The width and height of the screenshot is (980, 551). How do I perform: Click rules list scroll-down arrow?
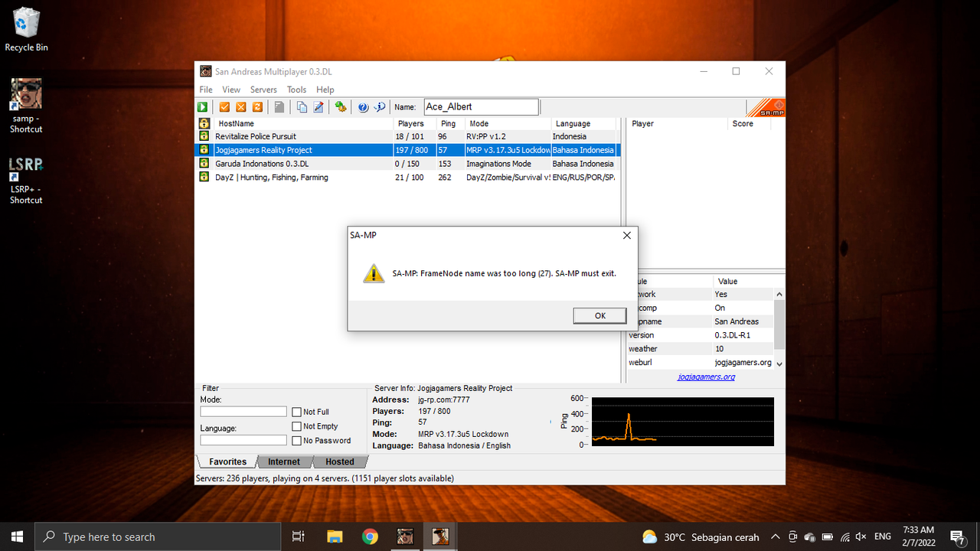point(779,364)
